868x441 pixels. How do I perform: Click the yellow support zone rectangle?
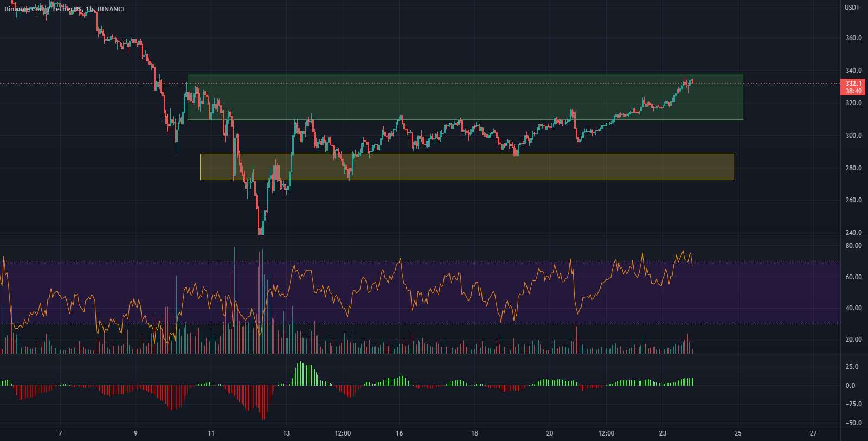[467, 167]
